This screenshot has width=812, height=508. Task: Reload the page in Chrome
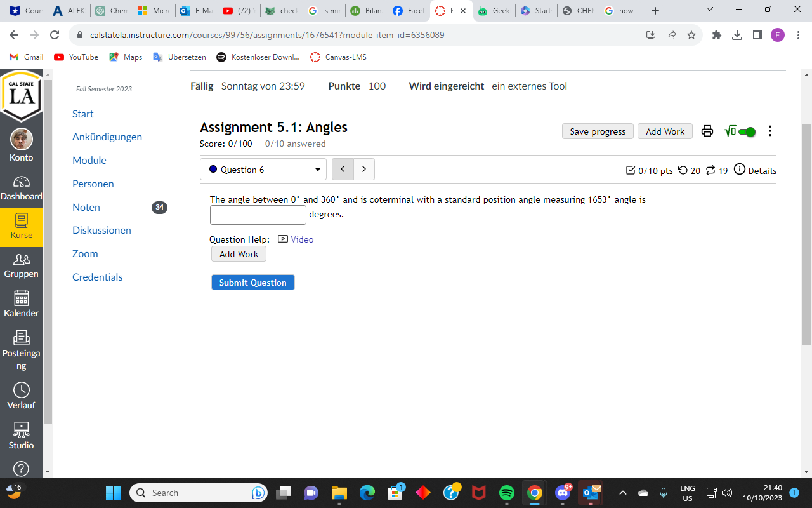pyautogui.click(x=55, y=35)
